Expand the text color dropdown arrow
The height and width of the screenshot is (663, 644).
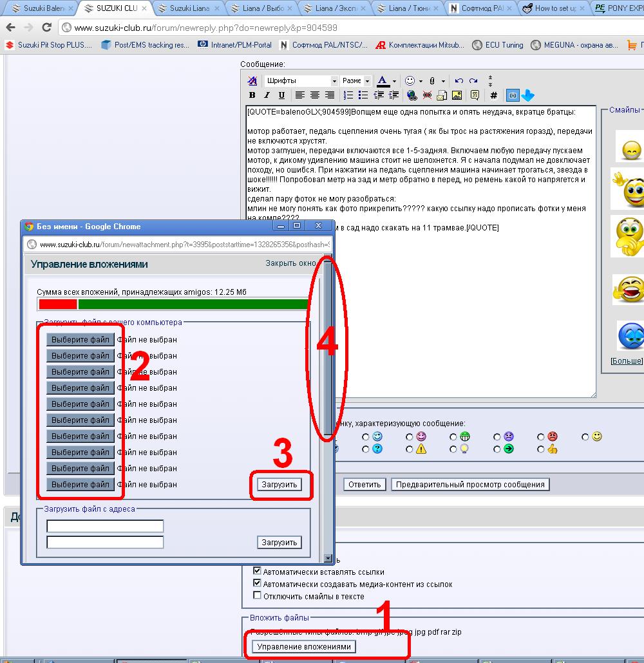pyautogui.click(x=394, y=81)
